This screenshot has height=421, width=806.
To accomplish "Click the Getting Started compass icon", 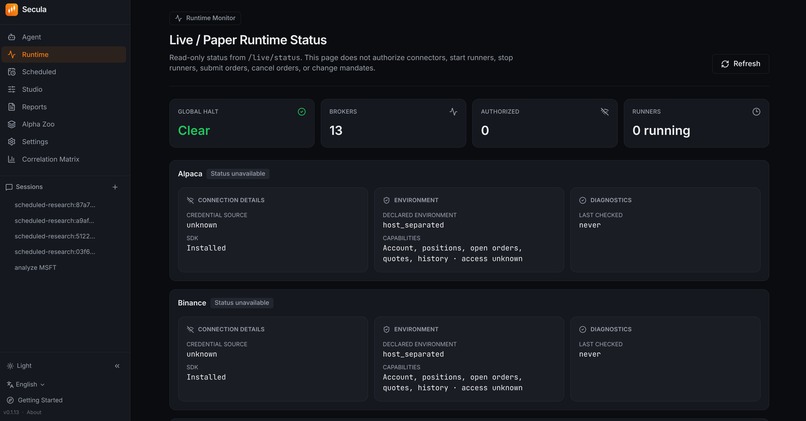I will point(10,400).
